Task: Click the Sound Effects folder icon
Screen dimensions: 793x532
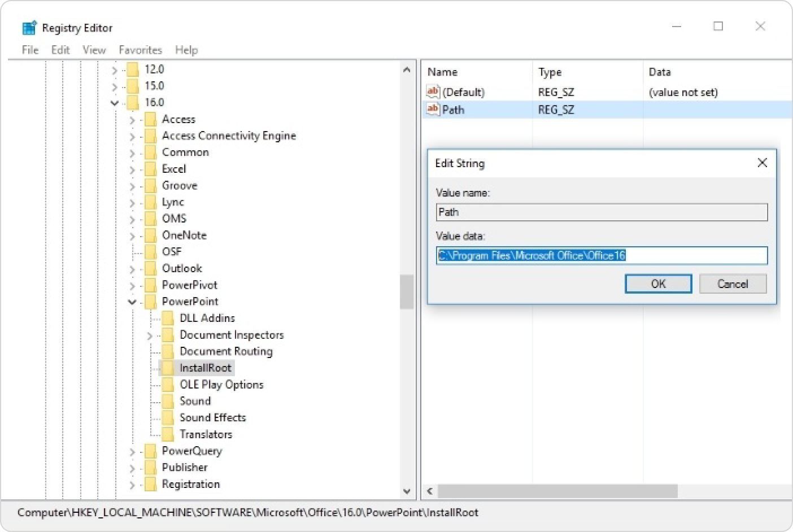Action: (x=168, y=418)
